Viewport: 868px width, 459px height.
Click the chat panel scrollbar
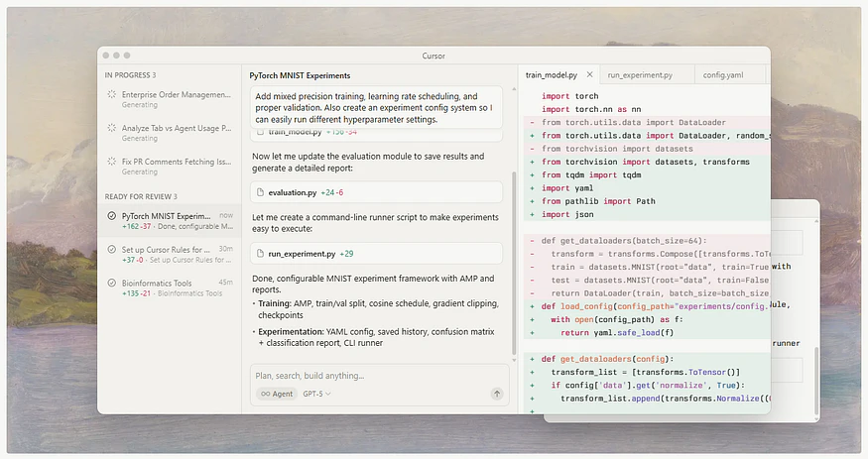click(514, 263)
